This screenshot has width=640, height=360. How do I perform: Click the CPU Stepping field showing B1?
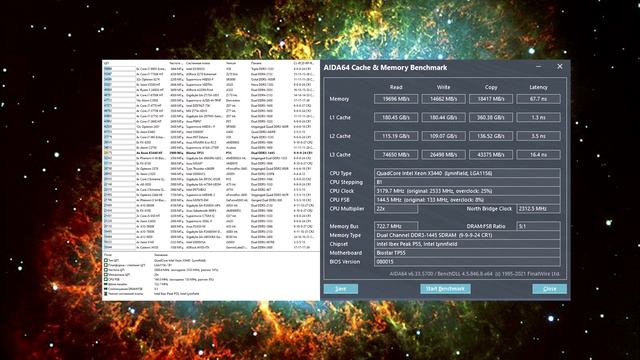(467, 182)
